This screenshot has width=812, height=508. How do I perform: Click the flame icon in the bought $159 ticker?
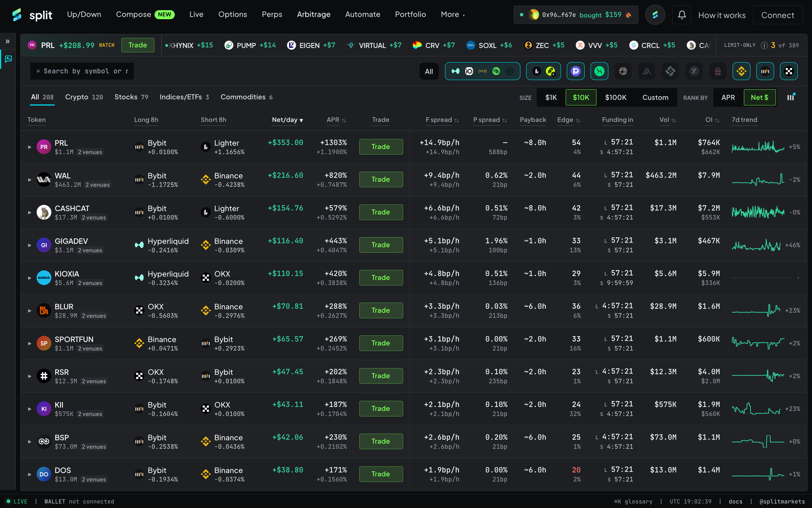[x=629, y=15]
